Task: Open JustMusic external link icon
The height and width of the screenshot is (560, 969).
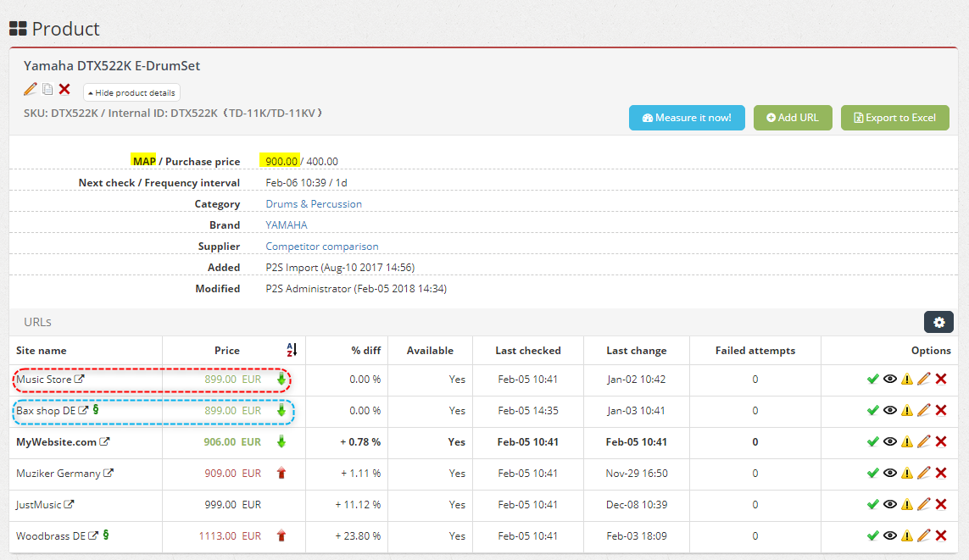Action: 70,504
